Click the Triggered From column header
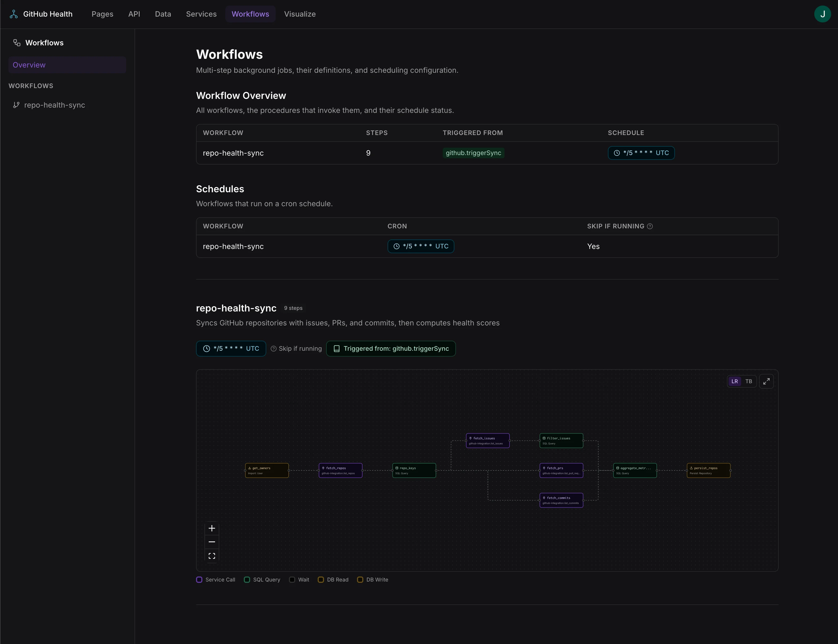838x644 pixels. point(473,133)
